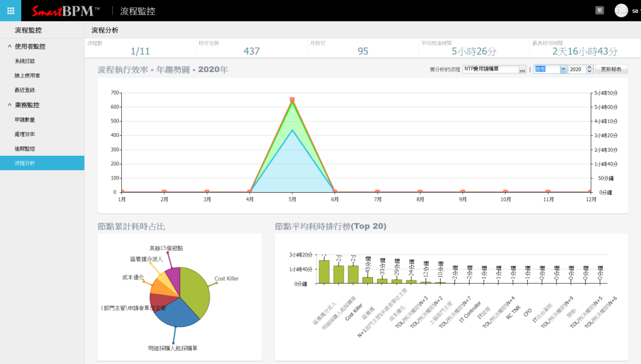Click the 9月 data point on the trend chart

[463, 191]
